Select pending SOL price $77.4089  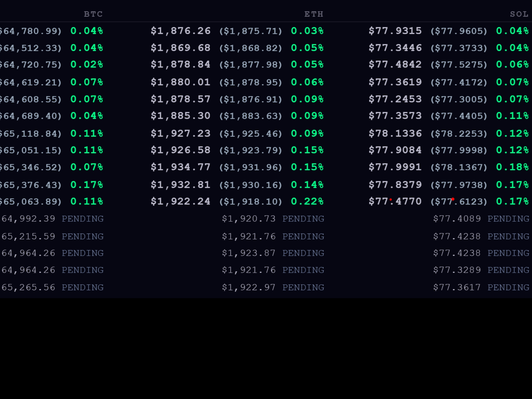[457, 219]
